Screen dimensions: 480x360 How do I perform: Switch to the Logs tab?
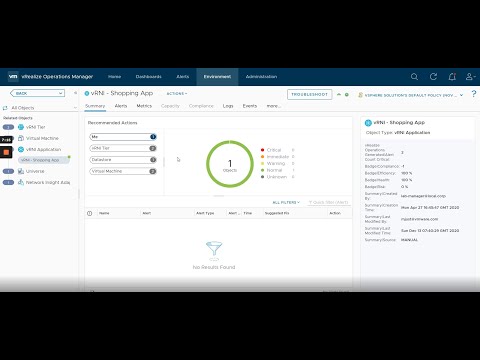[228, 106]
